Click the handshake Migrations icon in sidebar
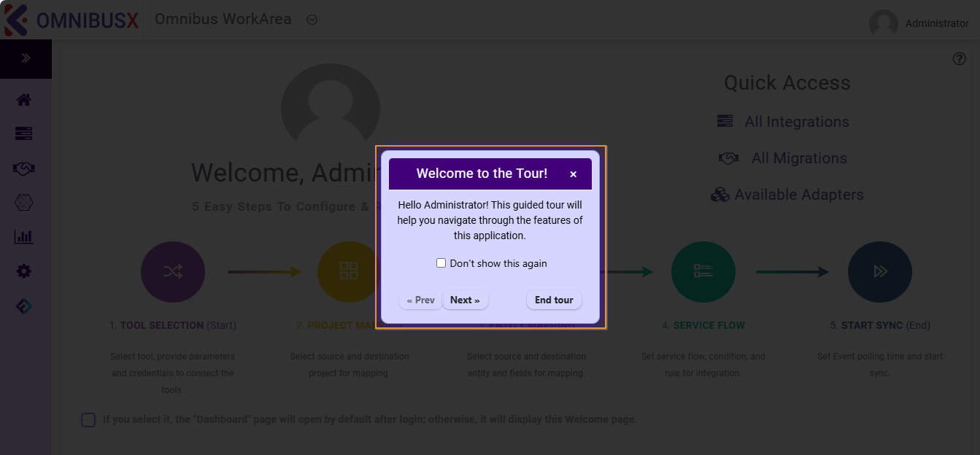This screenshot has height=455, width=980. (23, 168)
